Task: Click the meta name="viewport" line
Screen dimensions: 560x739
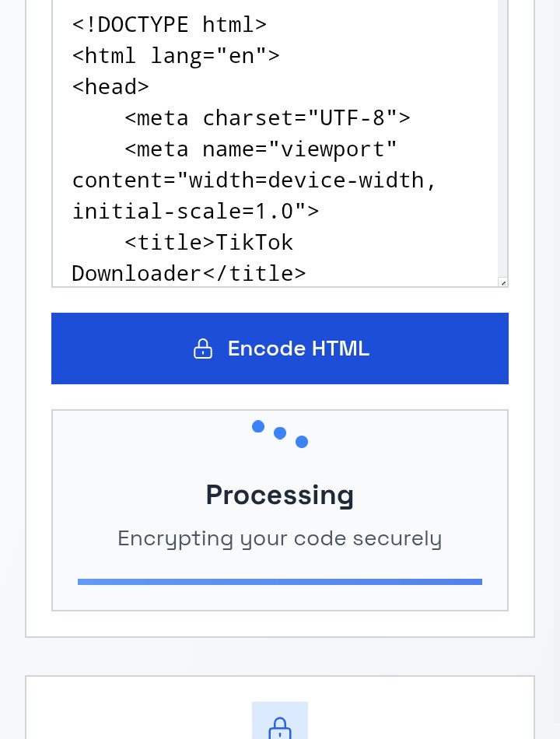Action: click(261, 149)
